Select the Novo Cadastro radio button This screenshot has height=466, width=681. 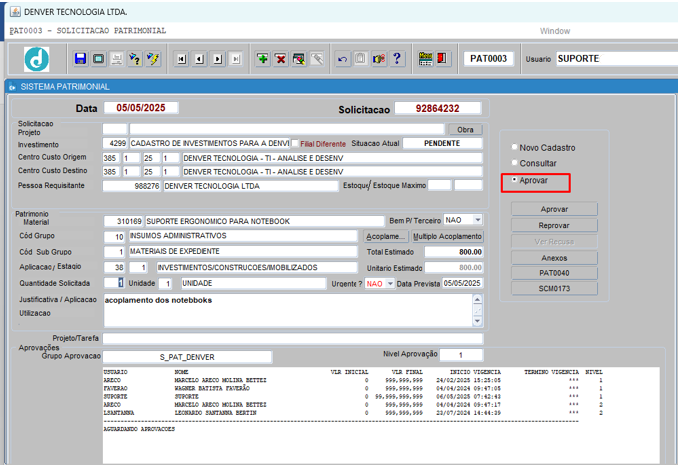[x=515, y=147]
